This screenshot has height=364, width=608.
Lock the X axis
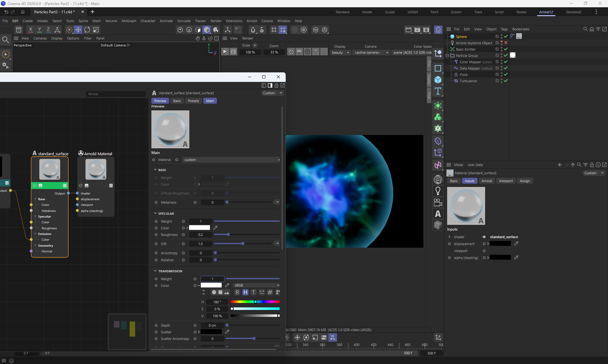[30, 30]
